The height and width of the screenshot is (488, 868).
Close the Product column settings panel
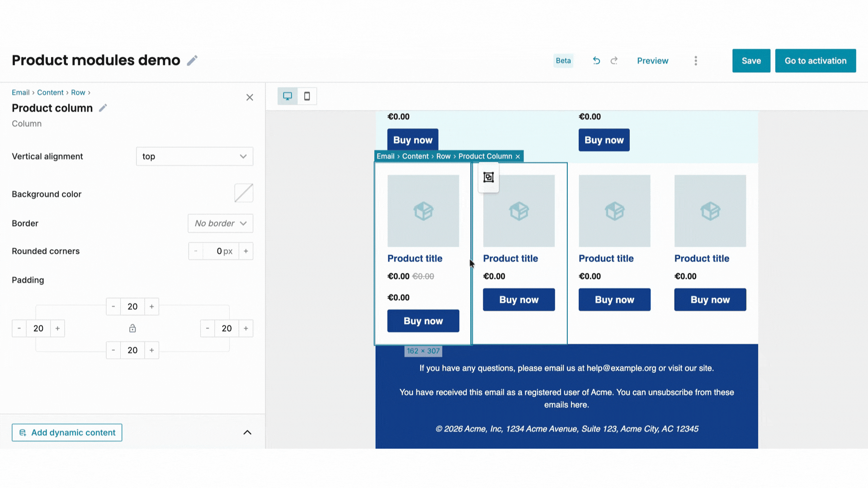pyautogui.click(x=250, y=97)
